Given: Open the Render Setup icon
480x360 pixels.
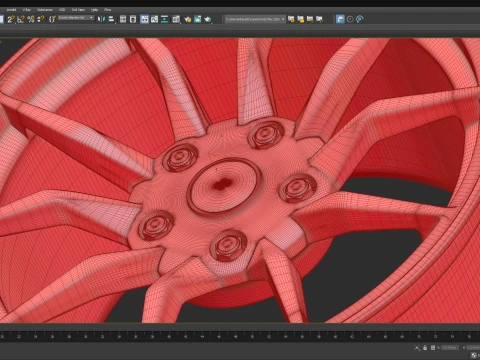Looking at the screenshot, I should click(188, 19).
